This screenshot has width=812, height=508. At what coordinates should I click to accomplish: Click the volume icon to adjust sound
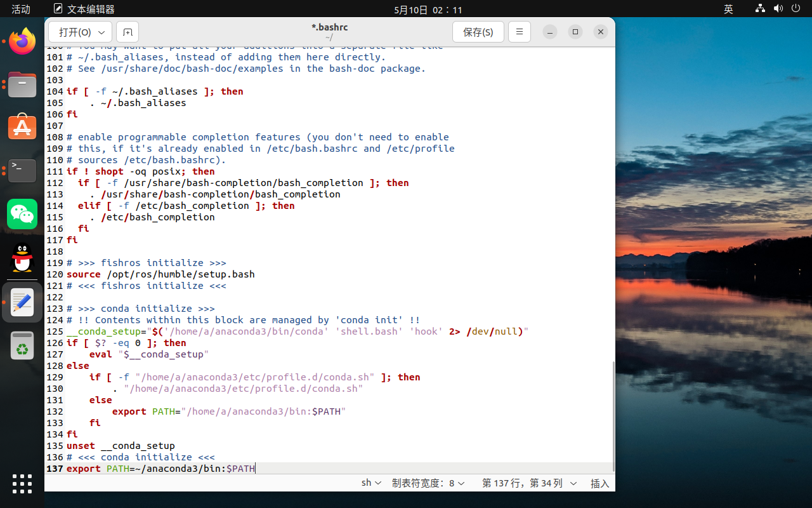pyautogui.click(x=780, y=9)
